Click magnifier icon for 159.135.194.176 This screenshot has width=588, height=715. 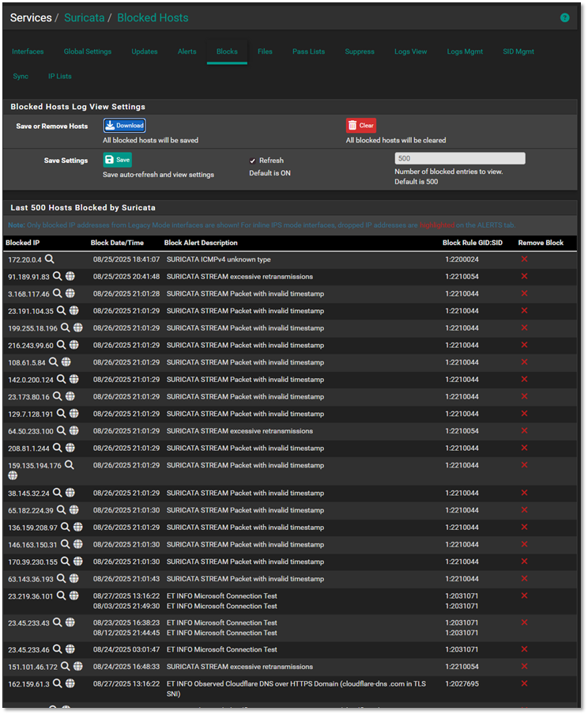point(70,465)
